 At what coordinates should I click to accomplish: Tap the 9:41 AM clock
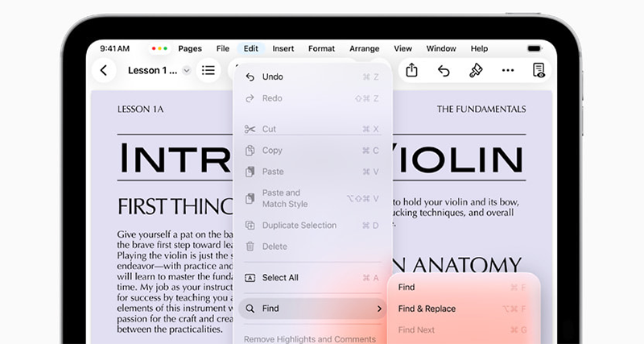coord(114,48)
